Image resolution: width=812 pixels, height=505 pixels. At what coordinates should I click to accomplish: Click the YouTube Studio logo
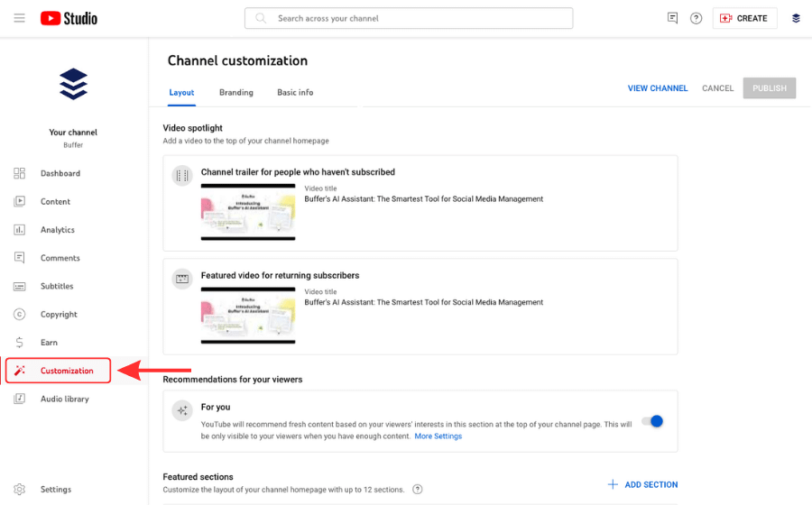[x=69, y=18]
